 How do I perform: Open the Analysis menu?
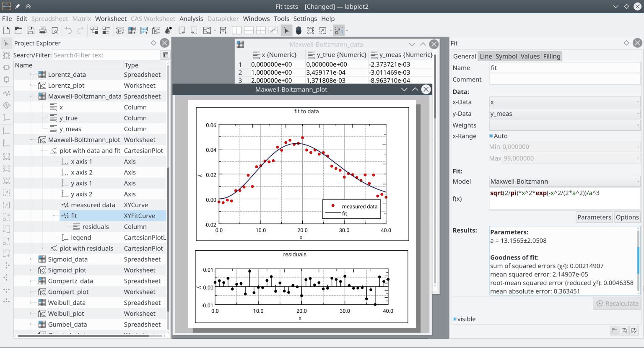point(192,18)
